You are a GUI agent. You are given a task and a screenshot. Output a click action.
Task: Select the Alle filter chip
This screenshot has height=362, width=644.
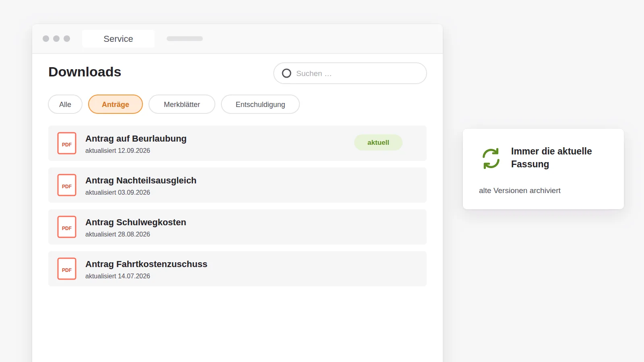(x=65, y=104)
